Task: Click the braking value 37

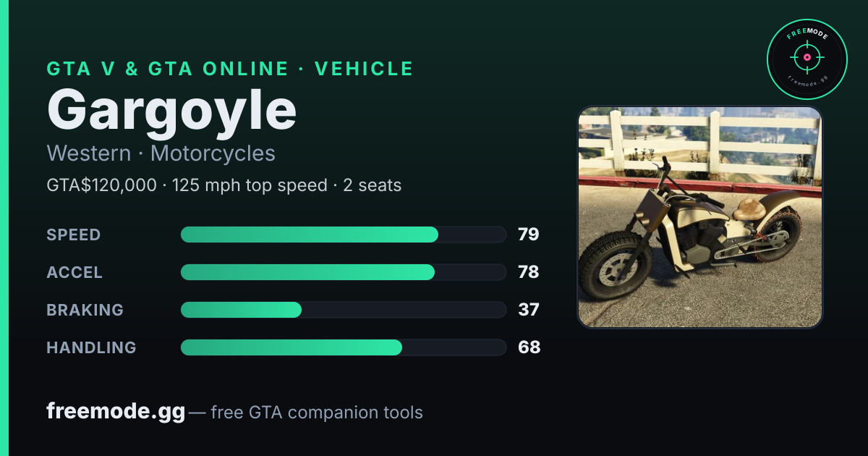Action: tap(529, 310)
